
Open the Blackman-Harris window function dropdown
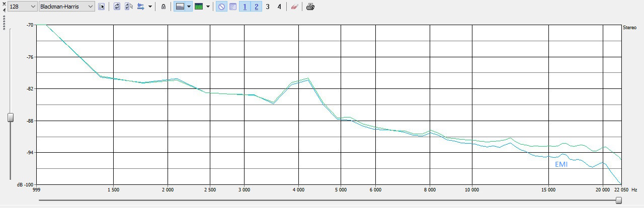[66, 7]
